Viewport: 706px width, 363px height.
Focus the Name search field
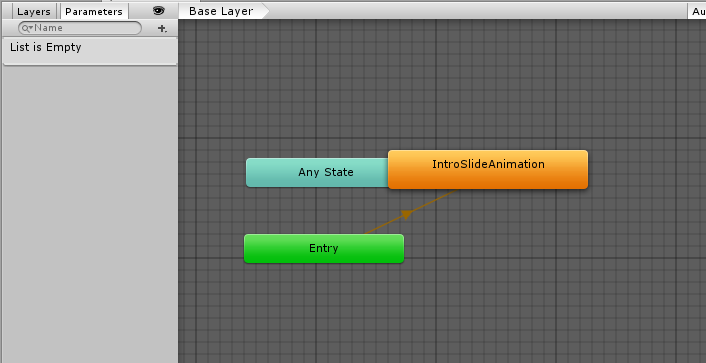pos(80,28)
